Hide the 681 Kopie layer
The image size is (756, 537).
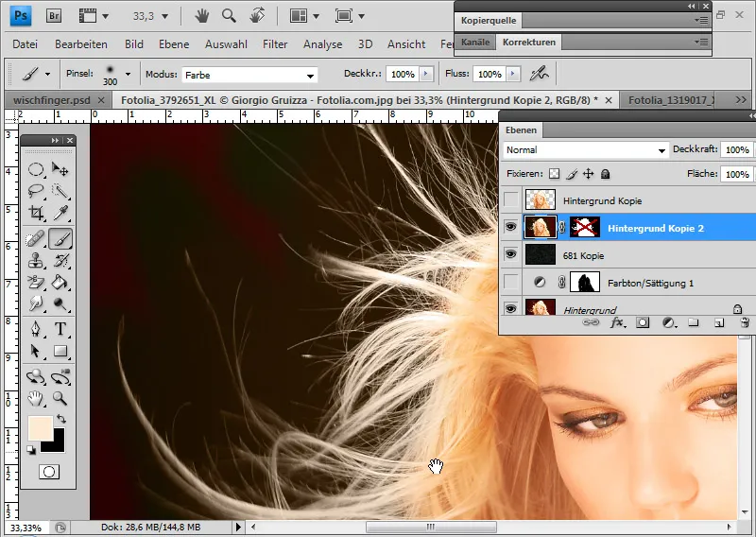click(510, 254)
